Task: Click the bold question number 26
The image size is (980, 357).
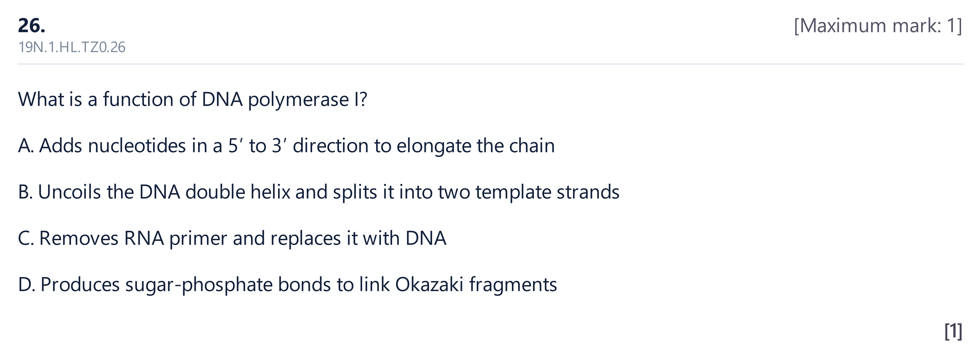Action: pyautogui.click(x=32, y=26)
